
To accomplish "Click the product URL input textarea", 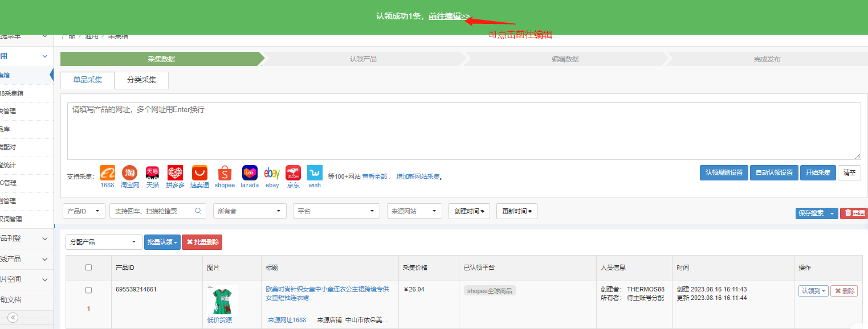I will point(463,131).
